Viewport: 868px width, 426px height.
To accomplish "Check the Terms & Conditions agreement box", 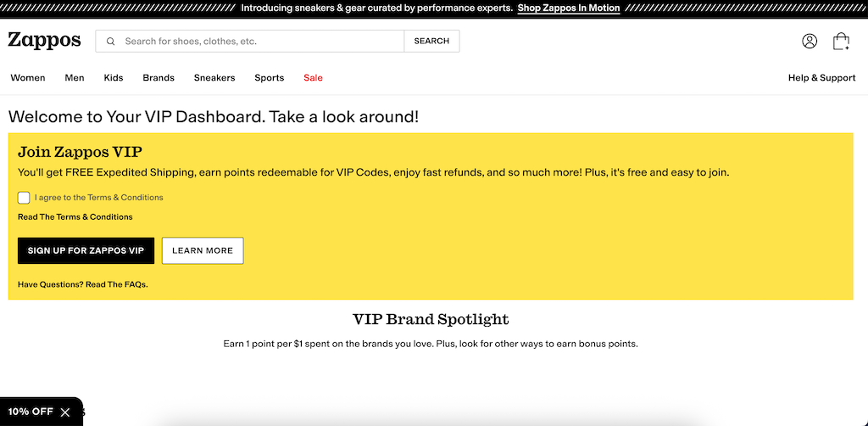I will click(x=24, y=198).
